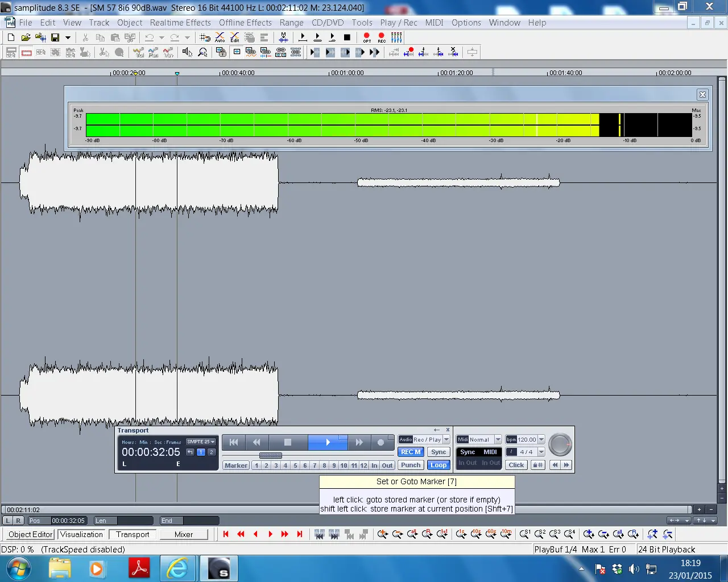This screenshot has height=582, width=728.
Task: Open the Play / Rec menu
Action: pyautogui.click(x=399, y=23)
